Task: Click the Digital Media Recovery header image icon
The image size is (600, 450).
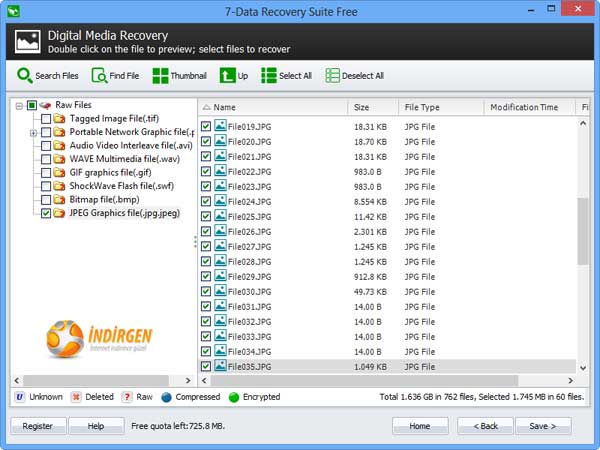Action: coord(28,42)
